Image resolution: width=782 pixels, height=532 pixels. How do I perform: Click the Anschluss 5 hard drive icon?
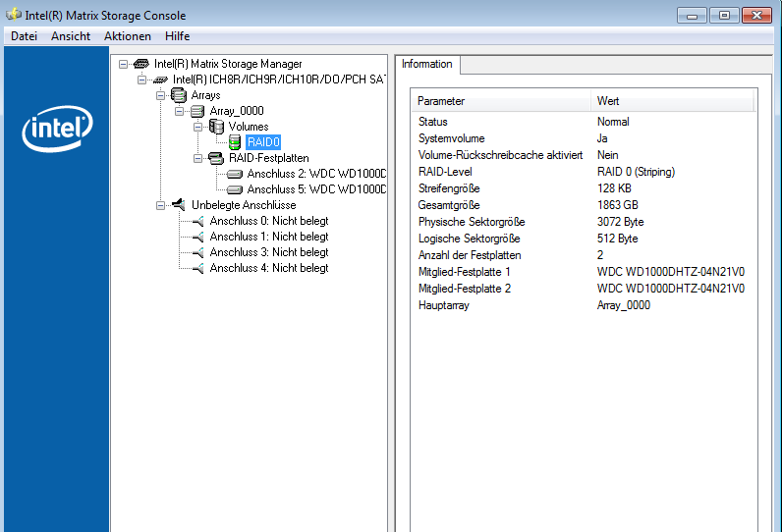point(235,189)
